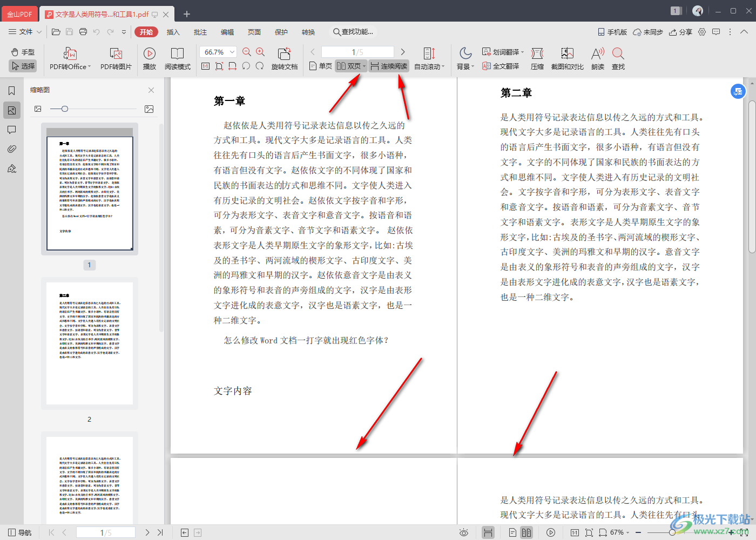Open 阅读模式 reading mode

point(178,59)
